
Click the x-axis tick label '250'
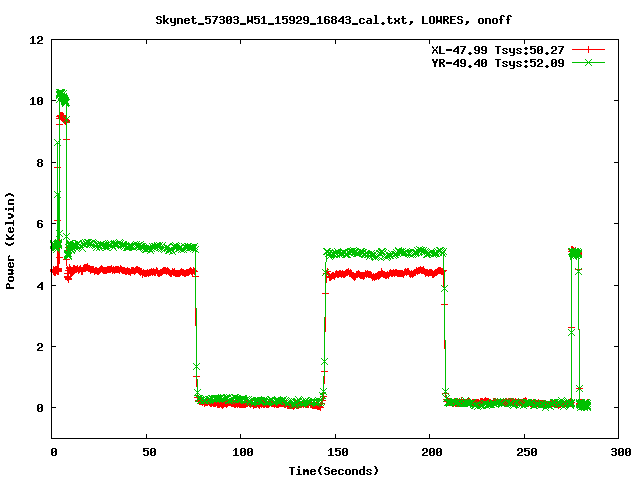point(527,452)
